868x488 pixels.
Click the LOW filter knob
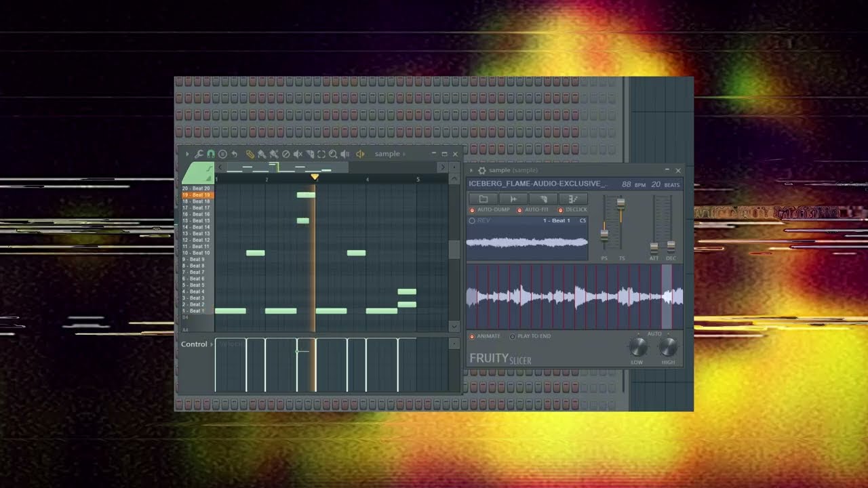637,347
